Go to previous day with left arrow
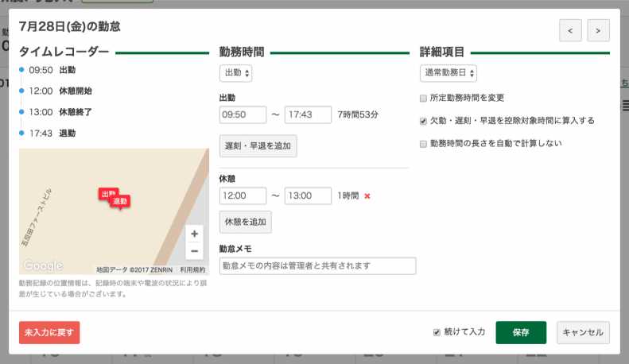The width and height of the screenshot is (629, 364). 570,30
